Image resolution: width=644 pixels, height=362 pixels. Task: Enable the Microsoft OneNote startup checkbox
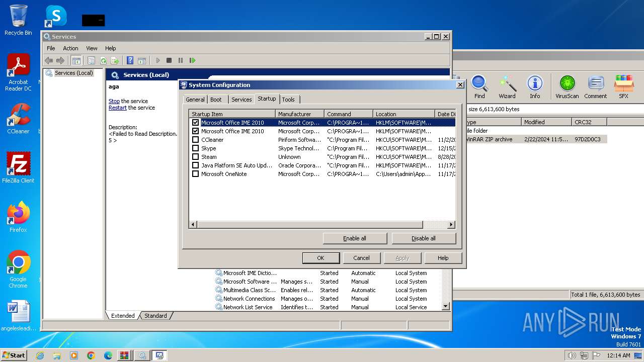(x=196, y=174)
